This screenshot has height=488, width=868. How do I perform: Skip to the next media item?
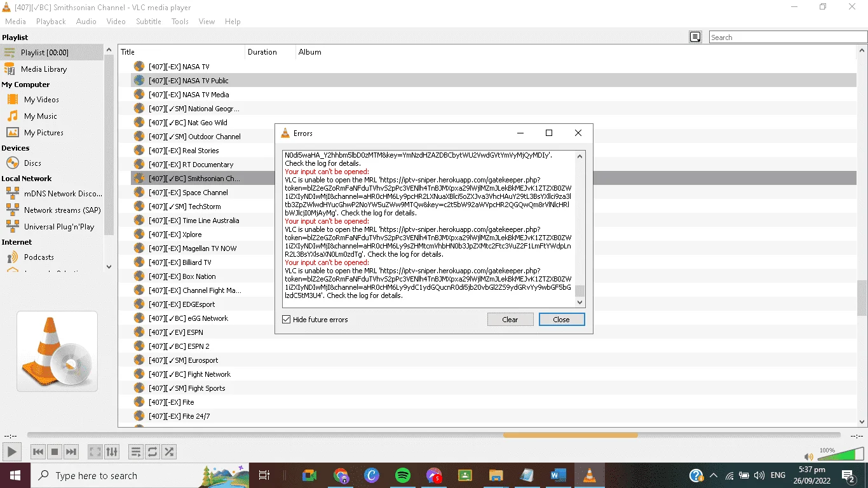pos(71,452)
